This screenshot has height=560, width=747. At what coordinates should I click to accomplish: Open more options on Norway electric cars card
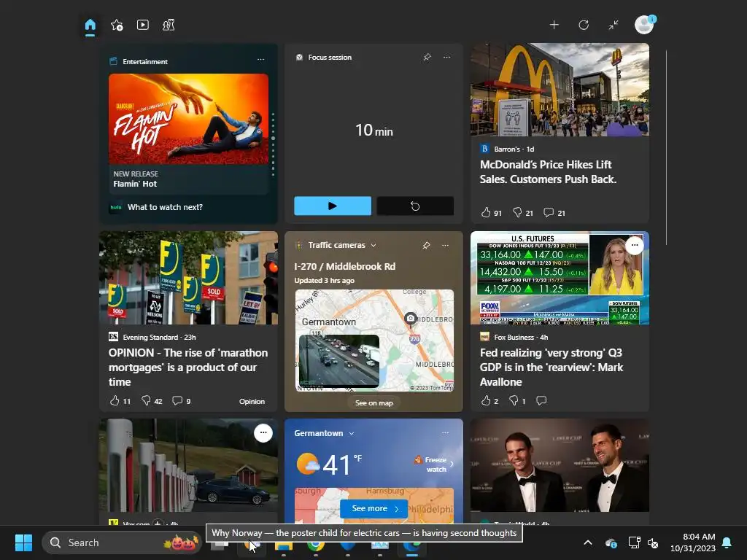click(263, 433)
